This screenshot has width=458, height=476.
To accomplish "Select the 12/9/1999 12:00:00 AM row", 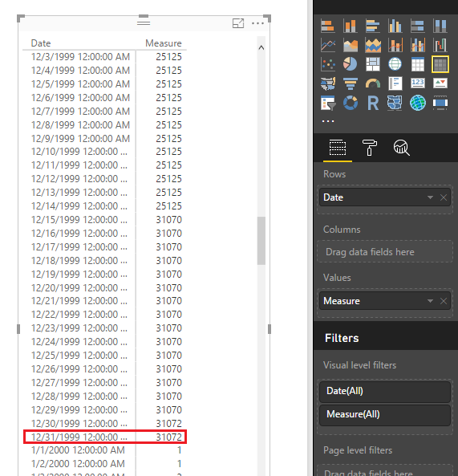I will point(105,138).
